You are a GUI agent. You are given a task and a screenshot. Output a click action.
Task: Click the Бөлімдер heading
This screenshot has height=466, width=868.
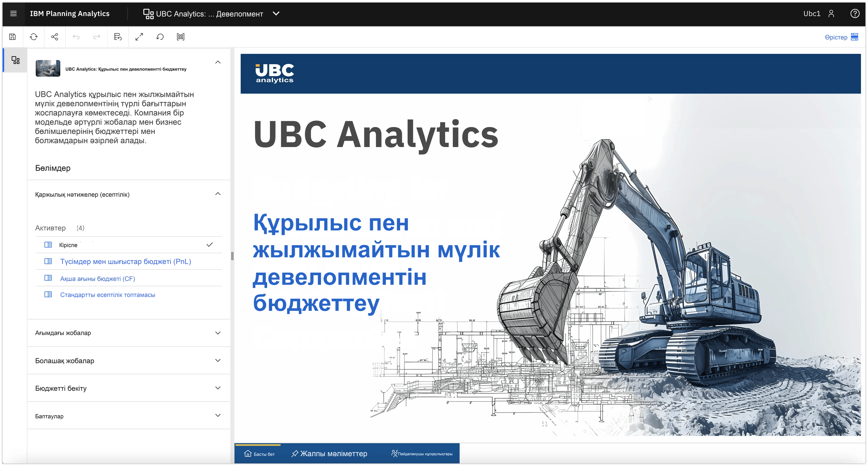tap(53, 168)
